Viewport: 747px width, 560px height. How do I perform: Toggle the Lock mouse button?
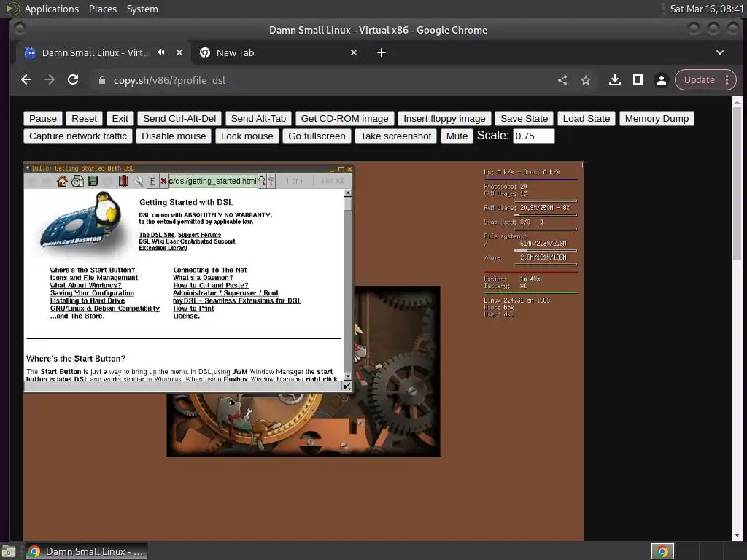click(x=247, y=136)
